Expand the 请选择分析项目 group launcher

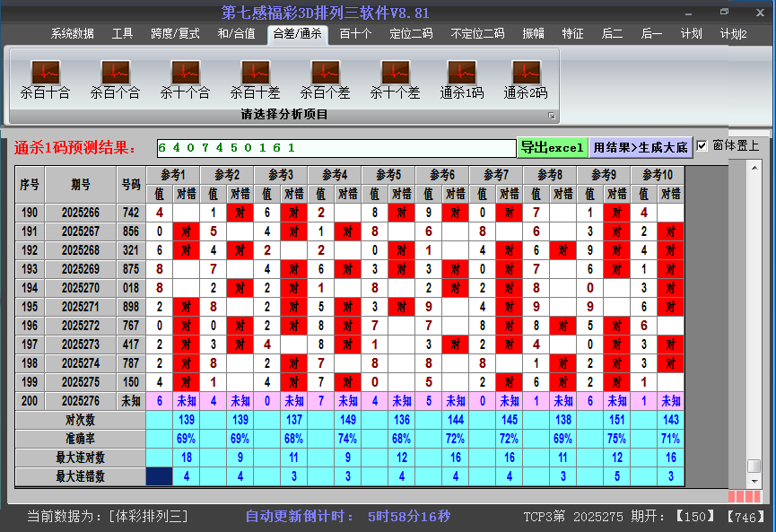pos(552,116)
